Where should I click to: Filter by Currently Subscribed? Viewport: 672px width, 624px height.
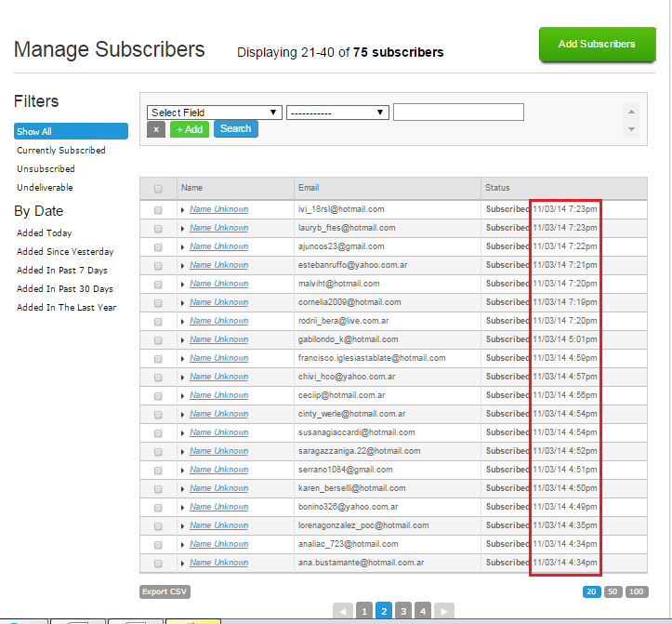(60, 150)
